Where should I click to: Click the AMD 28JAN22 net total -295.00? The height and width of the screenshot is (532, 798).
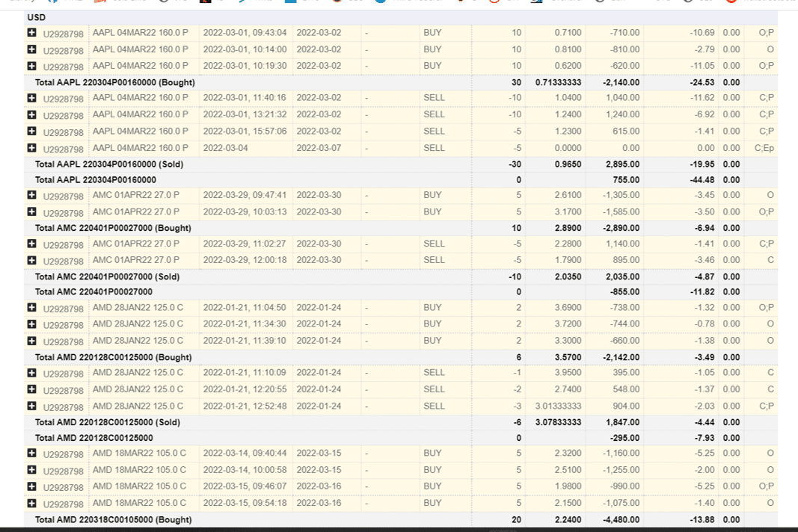click(x=625, y=438)
